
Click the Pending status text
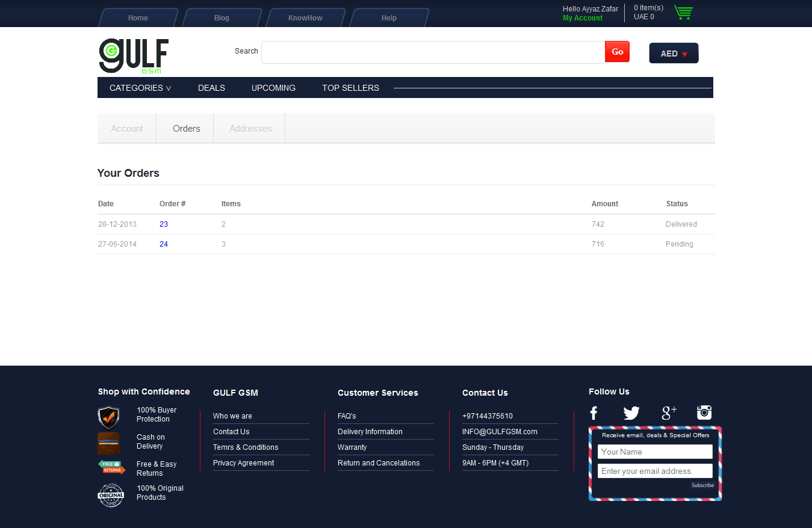(680, 244)
